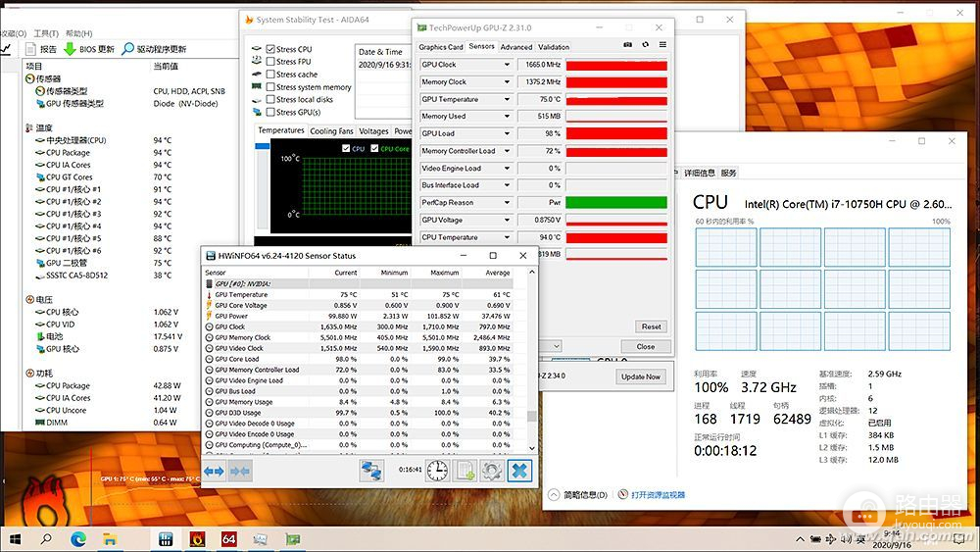Click the FurMark taskbar icon
980x552 pixels.
[198, 539]
